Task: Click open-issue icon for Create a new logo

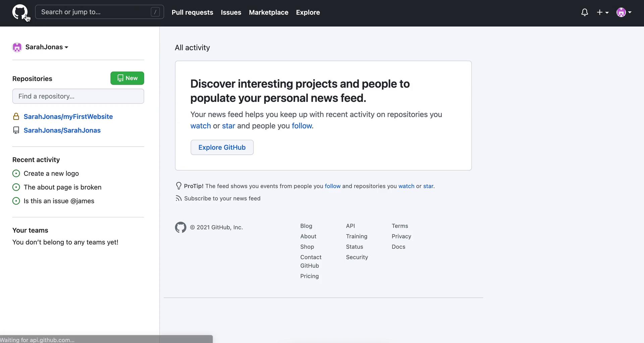Action: [x=16, y=174]
